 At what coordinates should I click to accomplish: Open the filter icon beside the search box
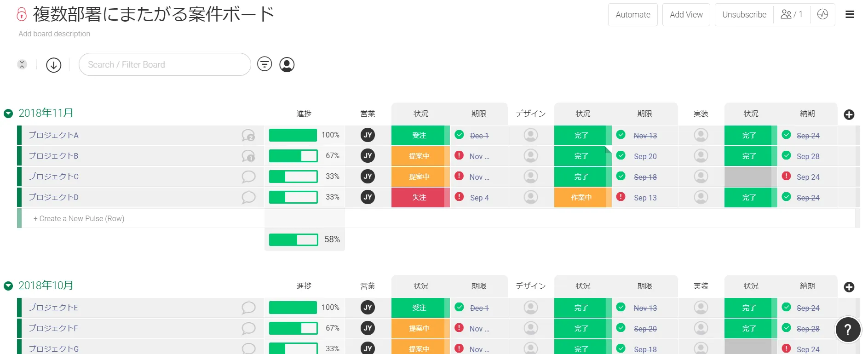point(264,64)
